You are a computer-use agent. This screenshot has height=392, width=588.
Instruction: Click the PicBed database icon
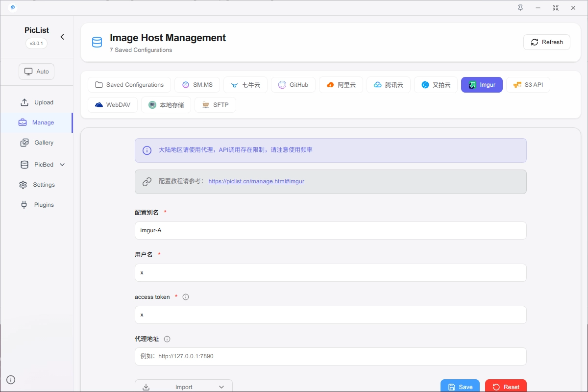(24, 165)
